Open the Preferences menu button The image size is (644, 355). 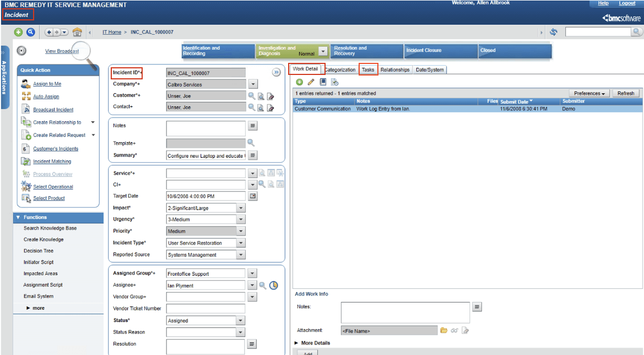coord(589,93)
